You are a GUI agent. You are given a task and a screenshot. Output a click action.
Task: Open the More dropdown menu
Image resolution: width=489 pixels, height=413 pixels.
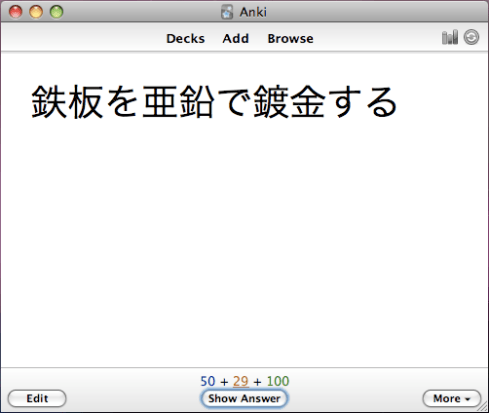452,398
